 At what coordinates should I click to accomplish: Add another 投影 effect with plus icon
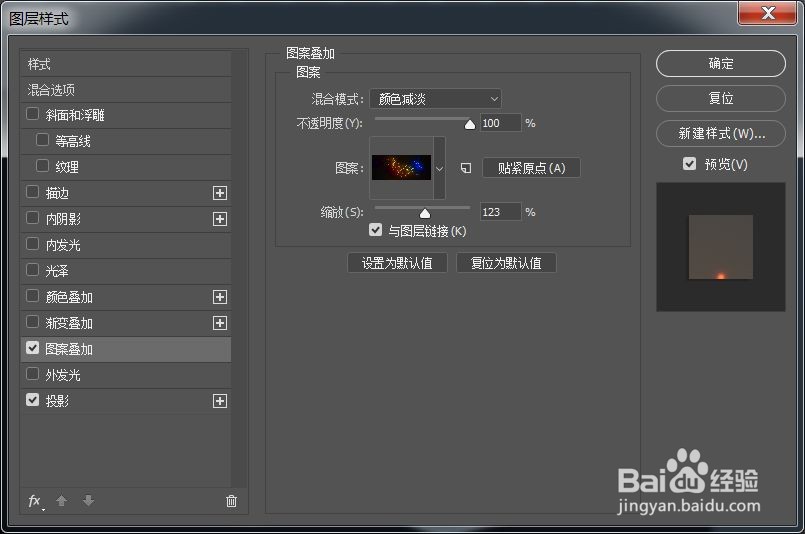(x=220, y=401)
